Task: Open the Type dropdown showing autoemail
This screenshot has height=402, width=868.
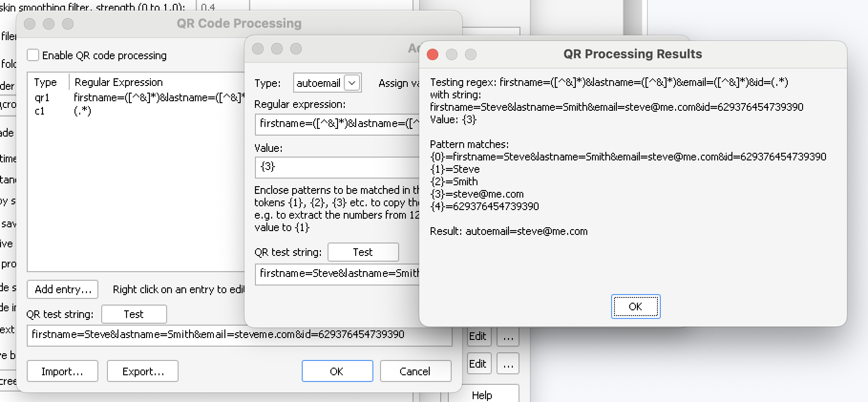Action: click(352, 83)
